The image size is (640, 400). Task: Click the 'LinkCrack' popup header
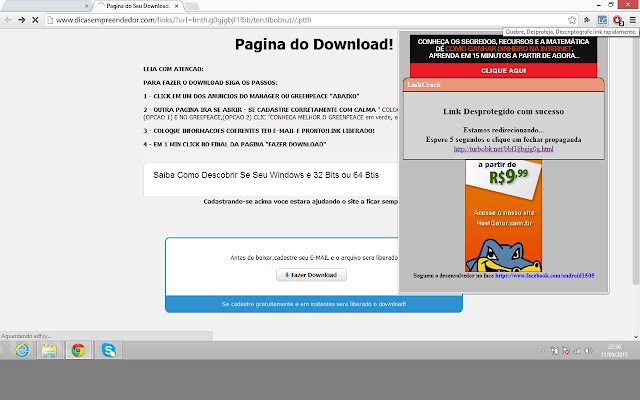click(x=503, y=85)
